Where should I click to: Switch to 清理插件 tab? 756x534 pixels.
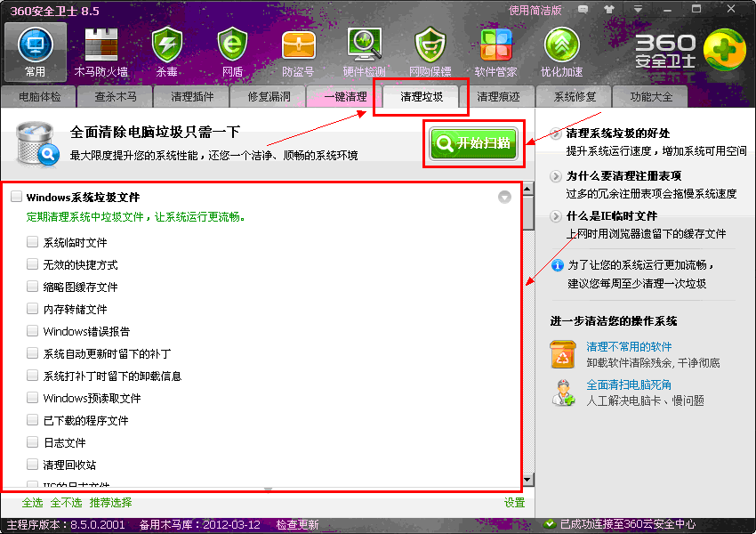coord(192,96)
